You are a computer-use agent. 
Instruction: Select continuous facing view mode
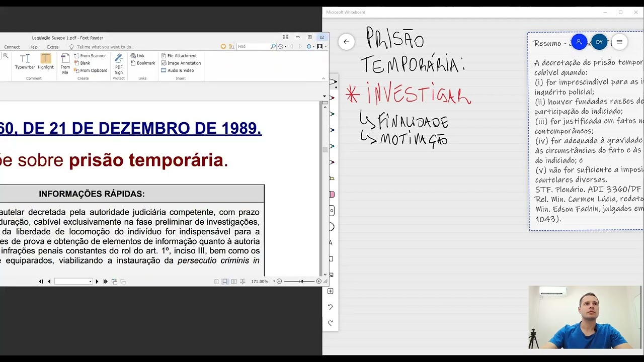243,282
